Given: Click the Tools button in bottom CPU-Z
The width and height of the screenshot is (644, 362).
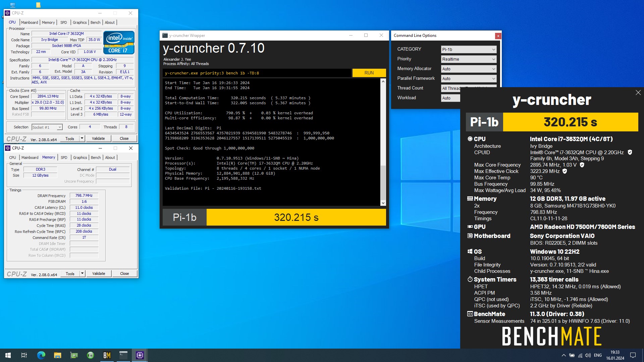Looking at the screenshot, I should (70, 274).
